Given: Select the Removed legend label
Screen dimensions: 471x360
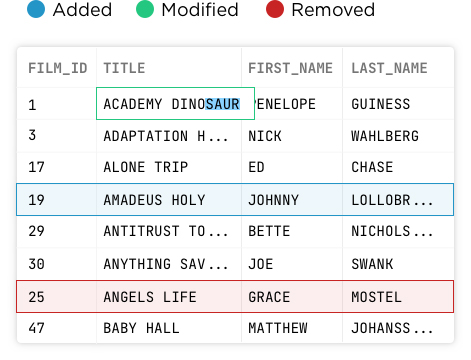Looking at the screenshot, I should [333, 10].
